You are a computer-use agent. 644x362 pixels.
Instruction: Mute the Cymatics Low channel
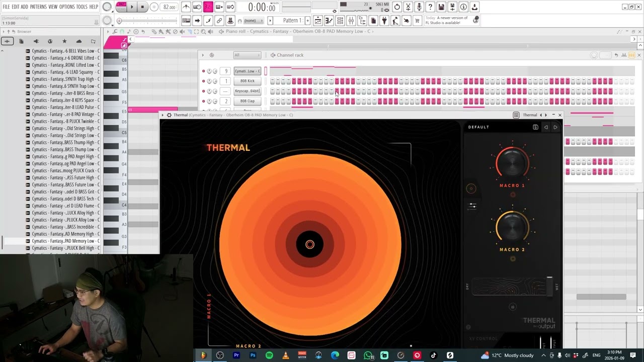pyautogui.click(x=203, y=71)
